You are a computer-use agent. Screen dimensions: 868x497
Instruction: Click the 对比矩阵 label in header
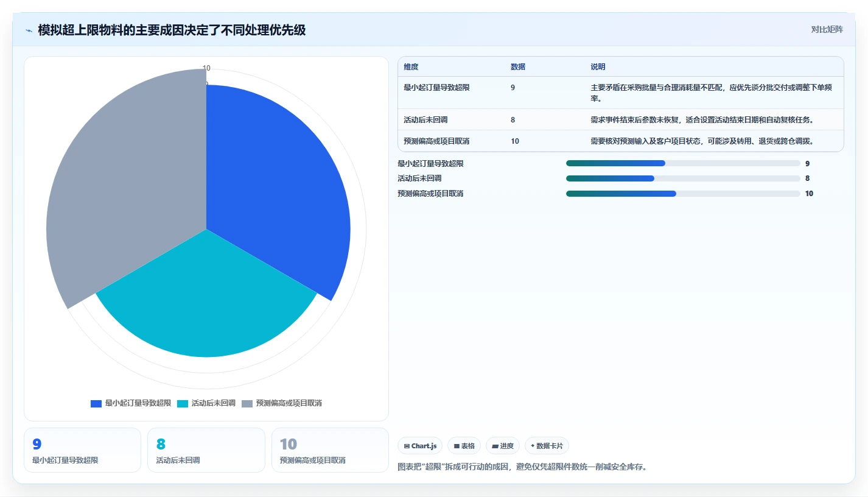click(x=827, y=30)
